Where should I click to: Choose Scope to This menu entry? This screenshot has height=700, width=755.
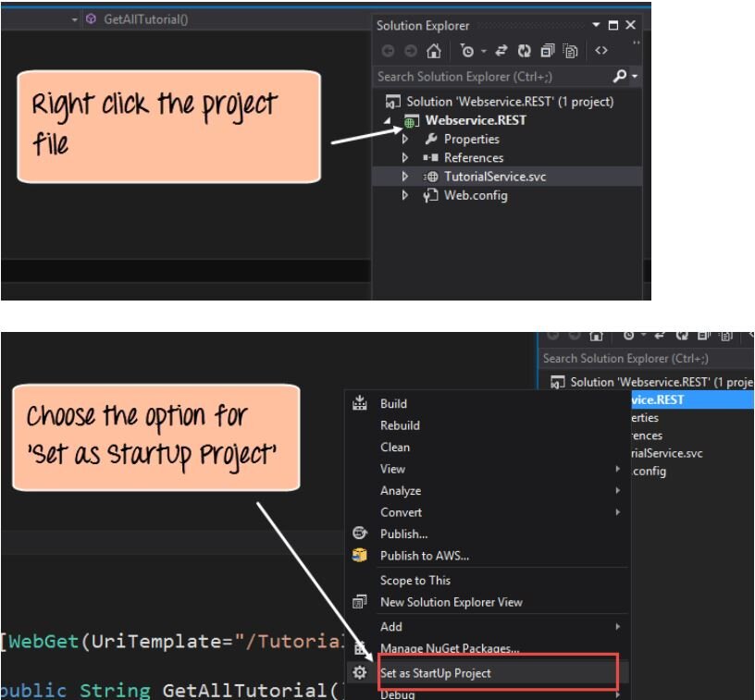[x=415, y=580]
